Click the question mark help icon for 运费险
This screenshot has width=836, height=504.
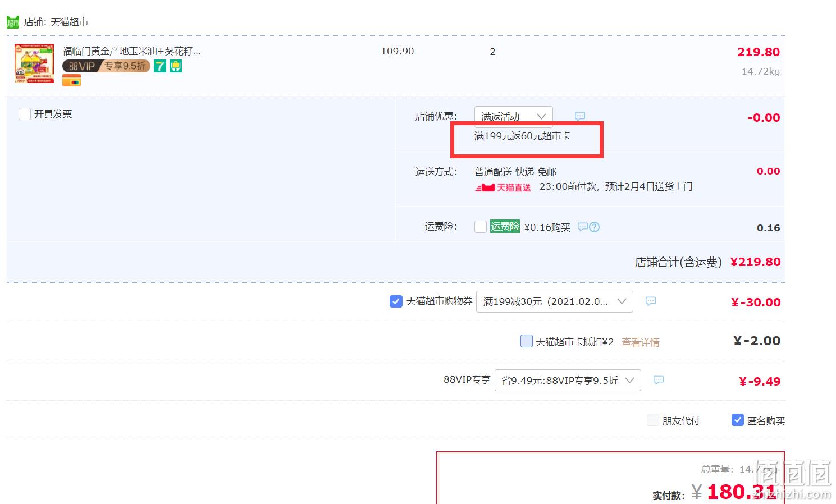[x=595, y=227]
